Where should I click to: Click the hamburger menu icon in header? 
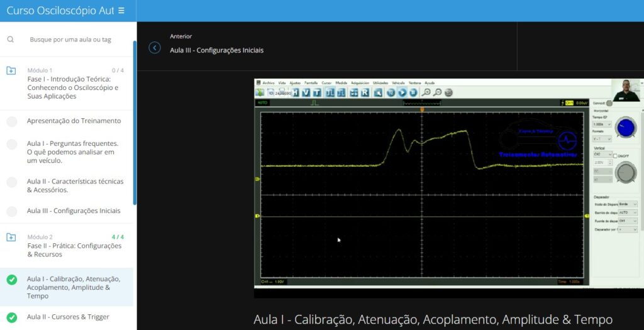point(121,11)
